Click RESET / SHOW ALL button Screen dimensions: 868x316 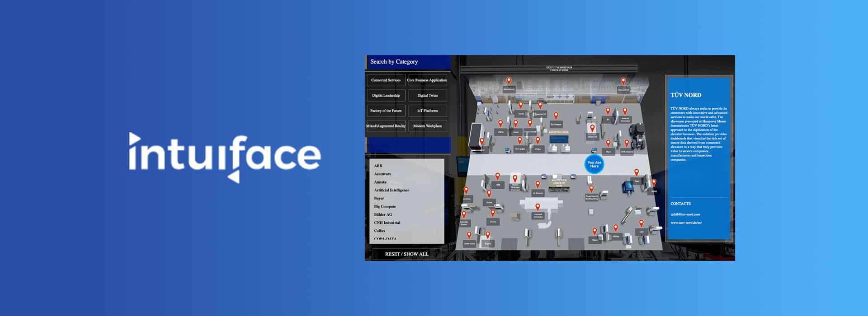coord(406,254)
